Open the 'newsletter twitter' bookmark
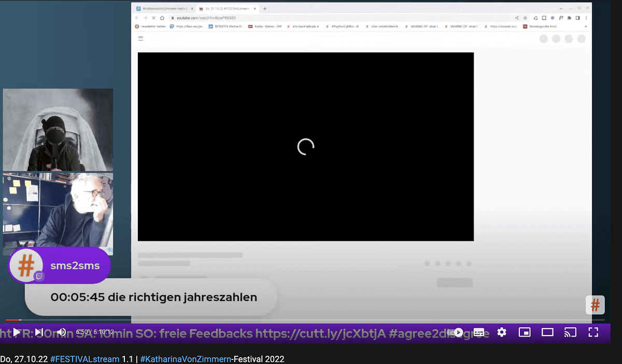 pos(151,26)
